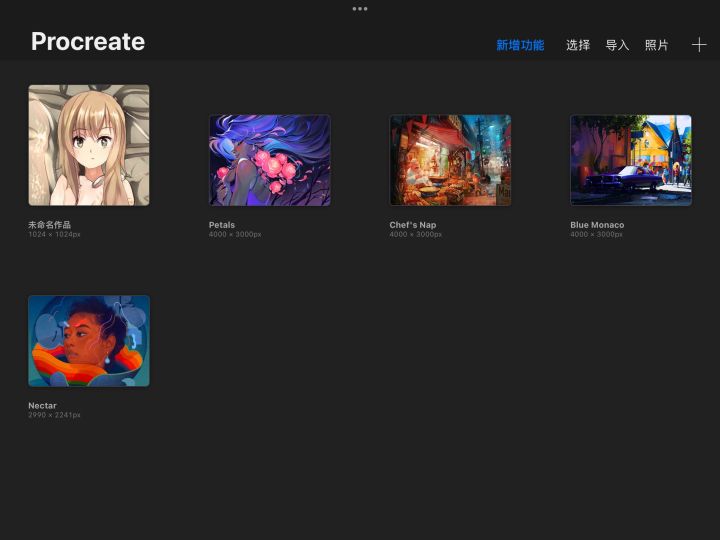Open the three-dot multitasking menu at top
The height and width of the screenshot is (540, 720).
tap(360, 9)
